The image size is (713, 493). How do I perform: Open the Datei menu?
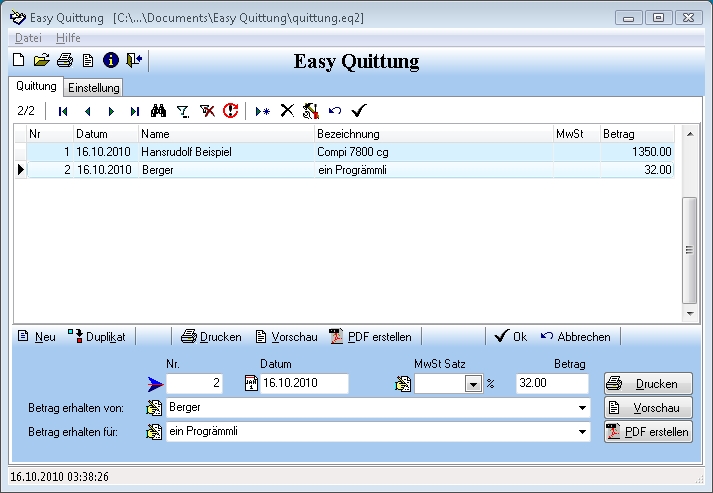coord(28,38)
